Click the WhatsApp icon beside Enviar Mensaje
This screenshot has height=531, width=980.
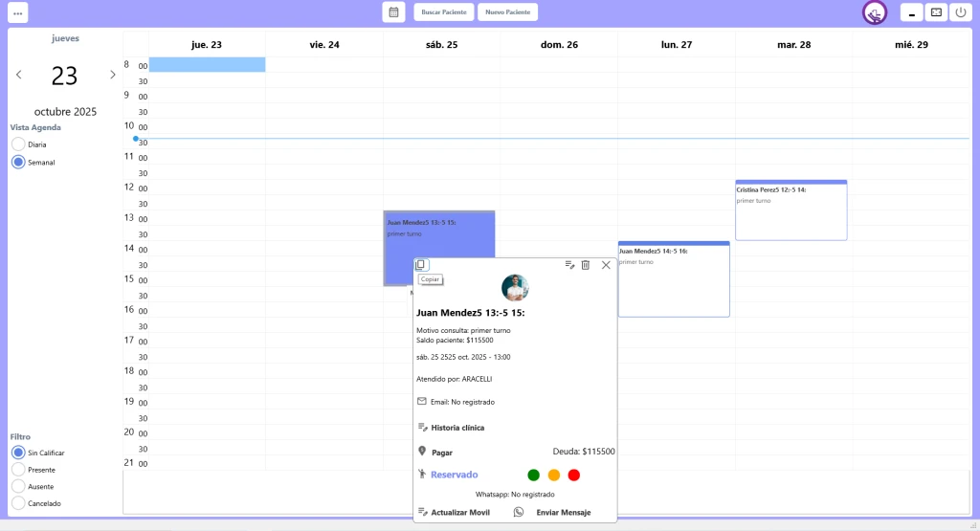click(519, 512)
